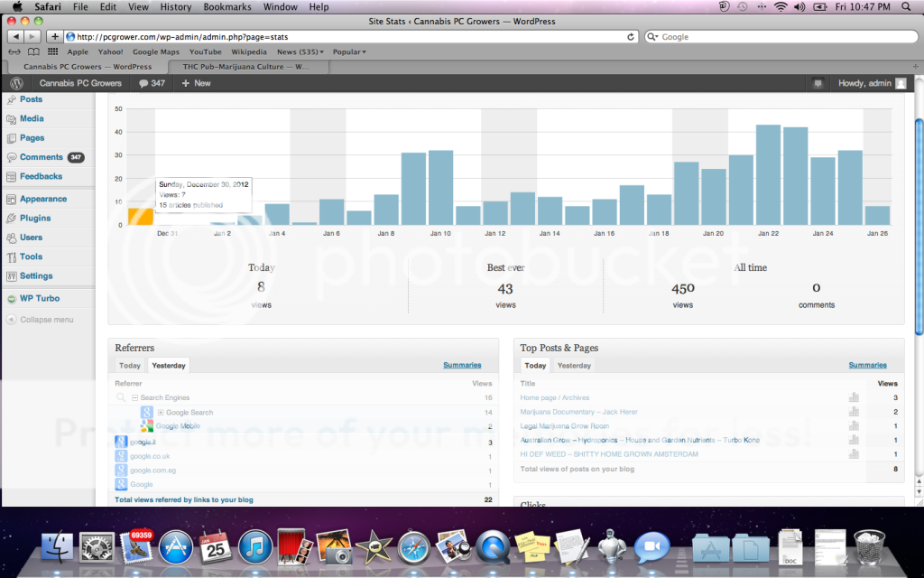
Task: Open Top Sites grid icon
Action: [53, 51]
